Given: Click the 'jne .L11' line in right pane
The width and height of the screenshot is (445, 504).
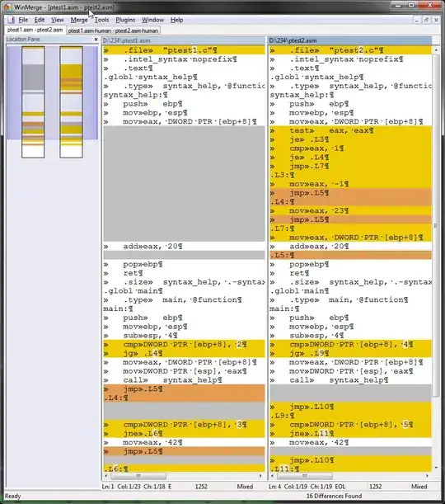Looking at the screenshot, I should click(x=350, y=434).
